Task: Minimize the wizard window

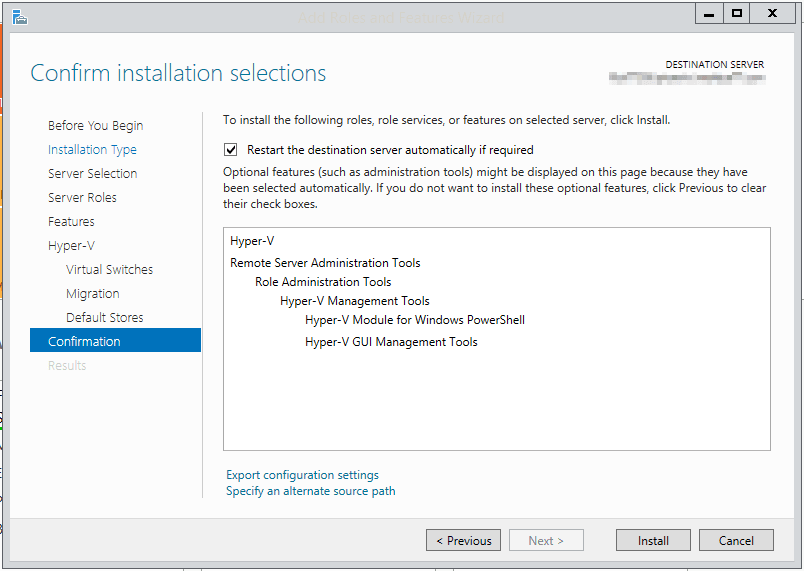Action: click(x=709, y=14)
